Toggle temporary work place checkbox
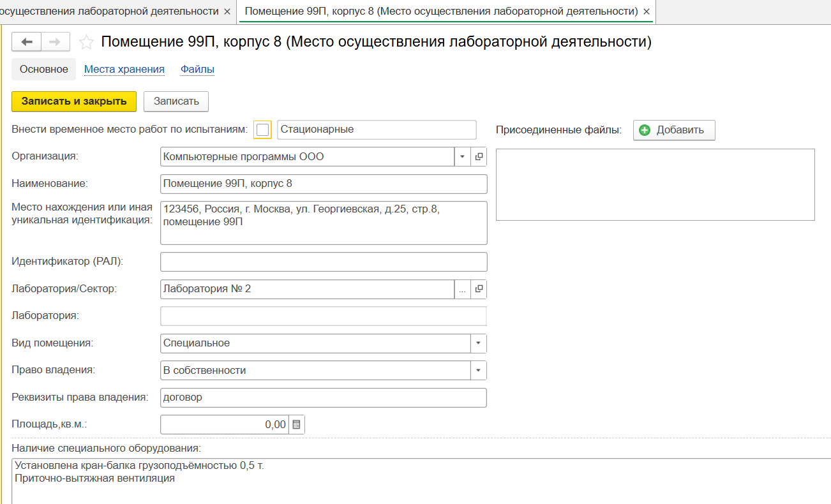Image resolution: width=831 pixels, height=504 pixels. click(x=262, y=130)
